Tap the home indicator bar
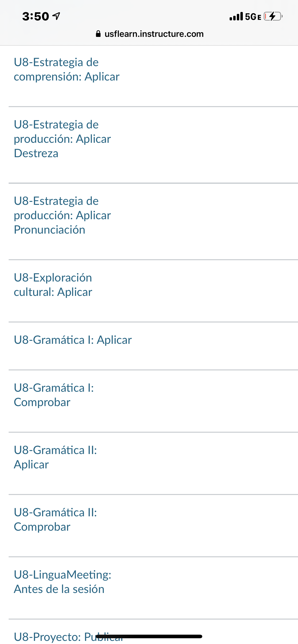Image resolution: width=298 pixels, height=644 pixels. pyautogui.click(x=149, y=637)
